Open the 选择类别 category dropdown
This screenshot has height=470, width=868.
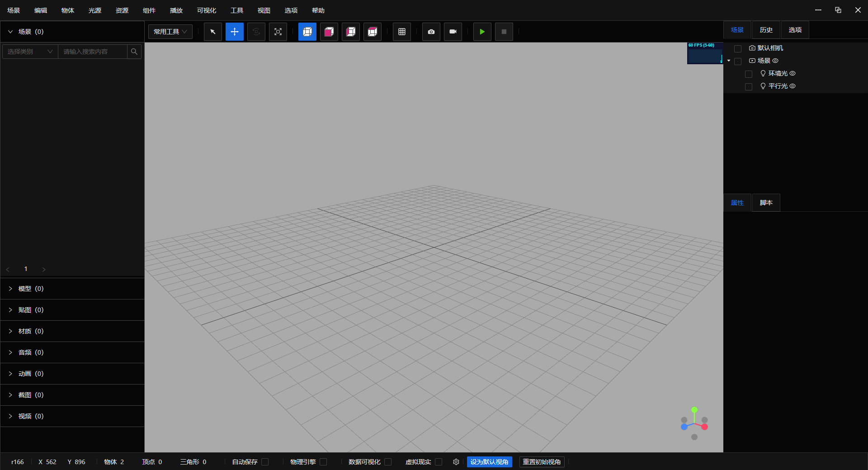pyautogui.click(x=30, y=52)
